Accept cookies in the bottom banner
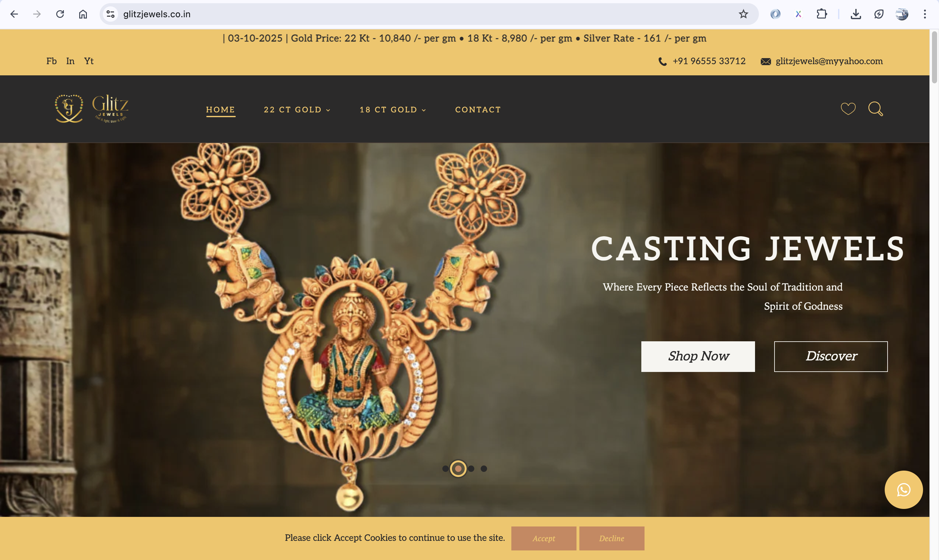 [544, 538]
